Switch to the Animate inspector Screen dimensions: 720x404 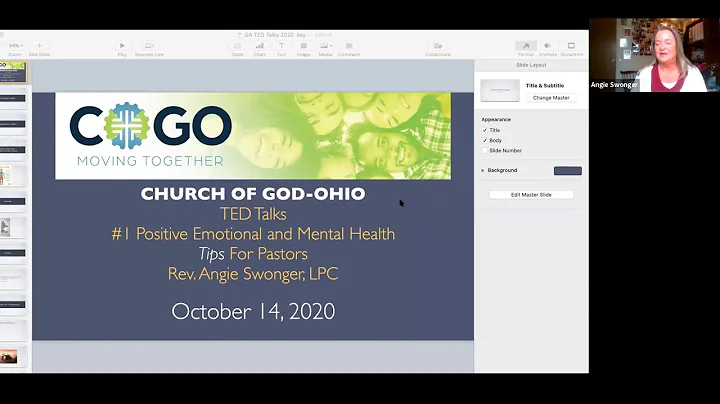click(547, 45)
